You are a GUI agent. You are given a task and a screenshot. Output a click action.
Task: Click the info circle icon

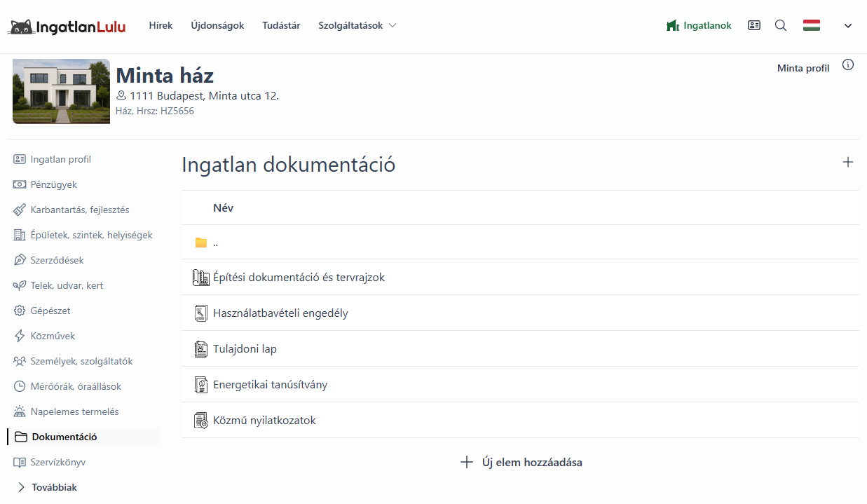pos(848,65)
